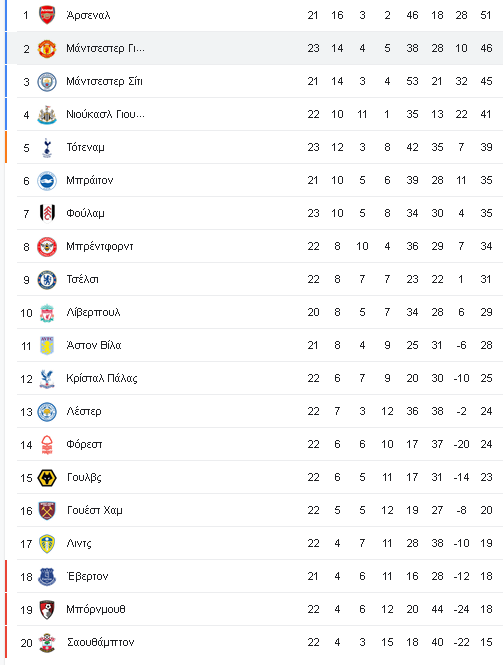
Task: Click the Σαουθάμπτον team name
Action: (101, 643)
